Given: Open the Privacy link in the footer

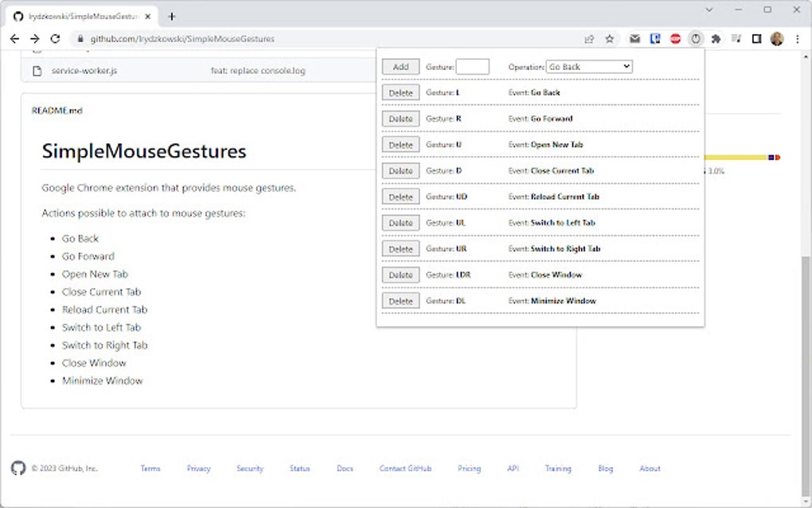Looking at the screenshot, I should pos(198,468).
